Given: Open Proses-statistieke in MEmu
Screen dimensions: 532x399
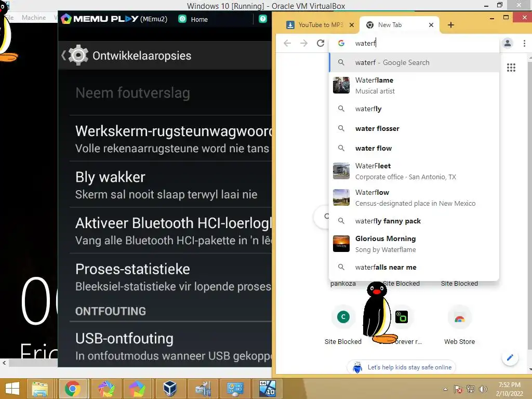Looking at the screenshot, I should (170, 277).
